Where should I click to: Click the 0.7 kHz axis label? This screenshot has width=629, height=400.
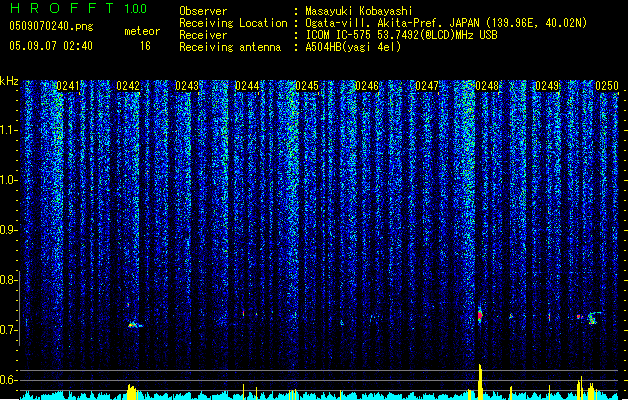click(x=8, y=330)
